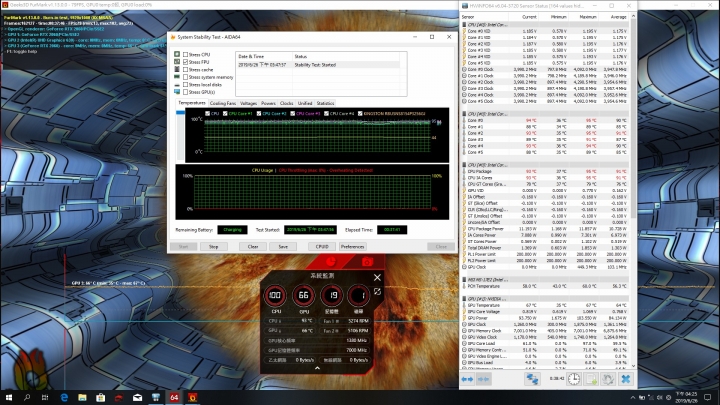This screenshot has width=720, height=405.
Task: Open HWiNFO network remote monitoring icon
Action: pyautogui.click(x=532, y=379)
